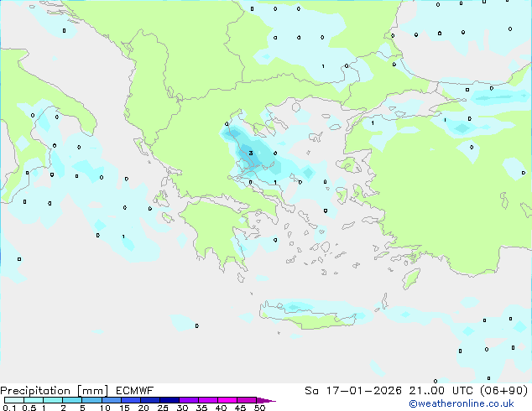
Task: Click the '(06+90)' forecast run text
Action: point(504,391)
